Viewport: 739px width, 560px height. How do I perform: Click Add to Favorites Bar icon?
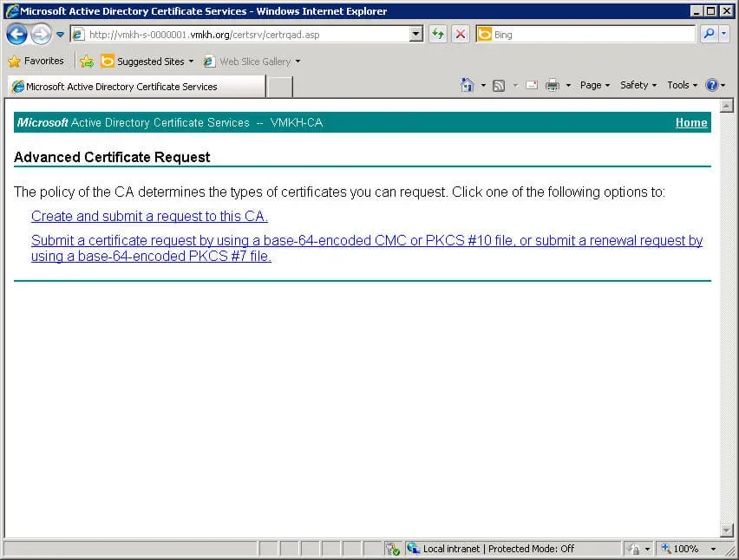click(87, 62)
